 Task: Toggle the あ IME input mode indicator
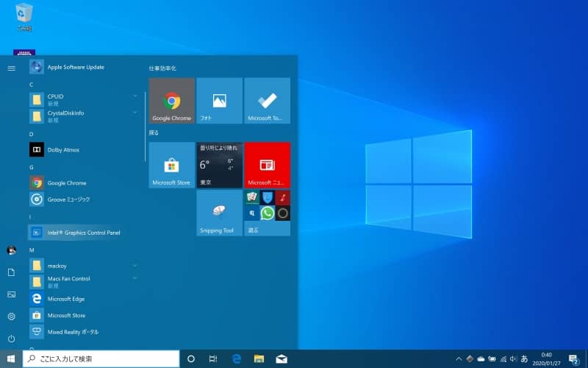[x=524, y=359]
